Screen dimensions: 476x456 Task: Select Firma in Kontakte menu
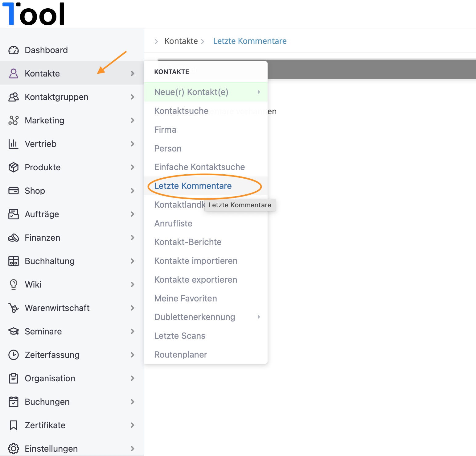[206, 130]
